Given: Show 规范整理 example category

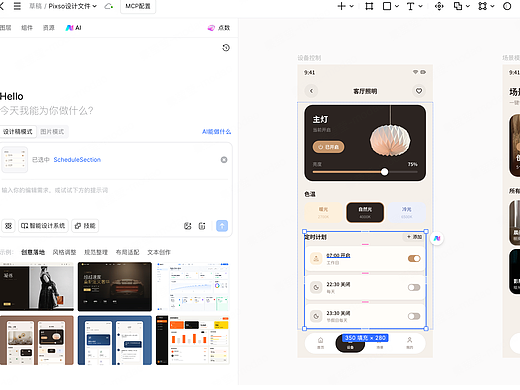Looking at the screenshot, I should (96, 252).
